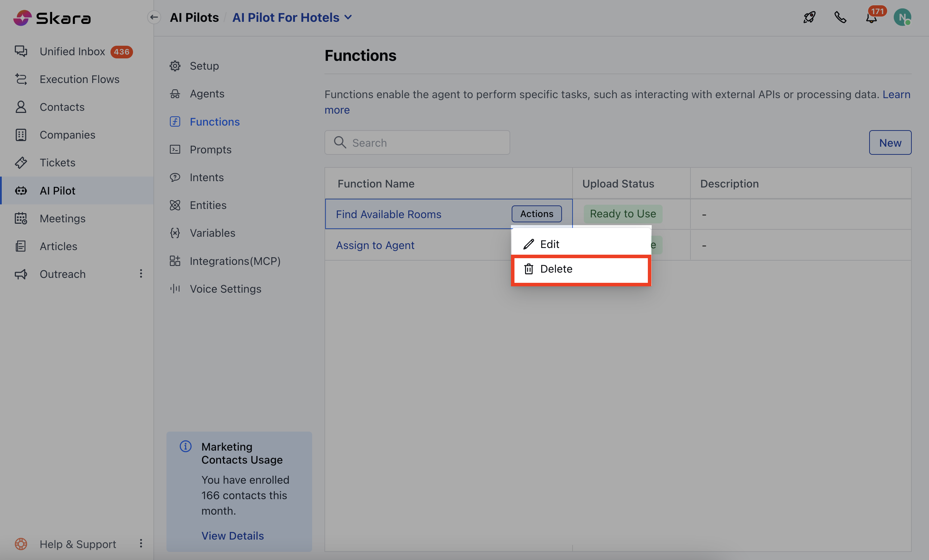This screenshot has height=560, width=929.
Task: Open Unified Inbox in sidebar
Action: click(x=72, y=51)
